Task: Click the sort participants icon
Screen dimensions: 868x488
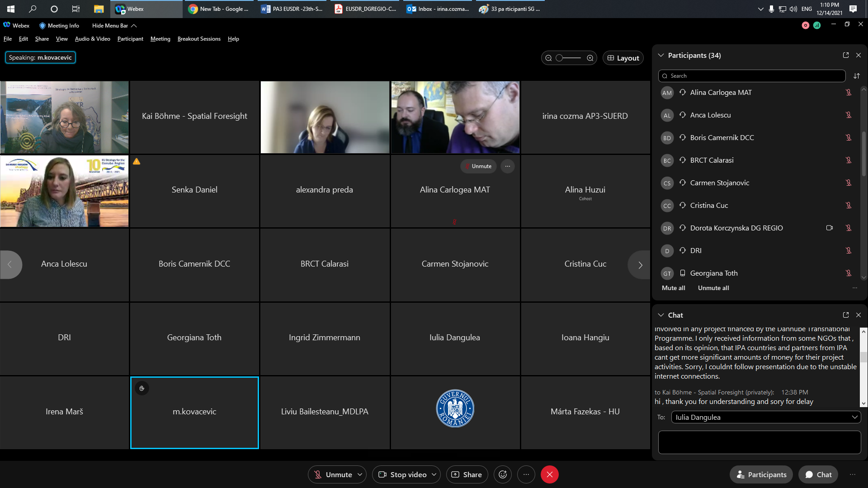Action: coord(856,76)
